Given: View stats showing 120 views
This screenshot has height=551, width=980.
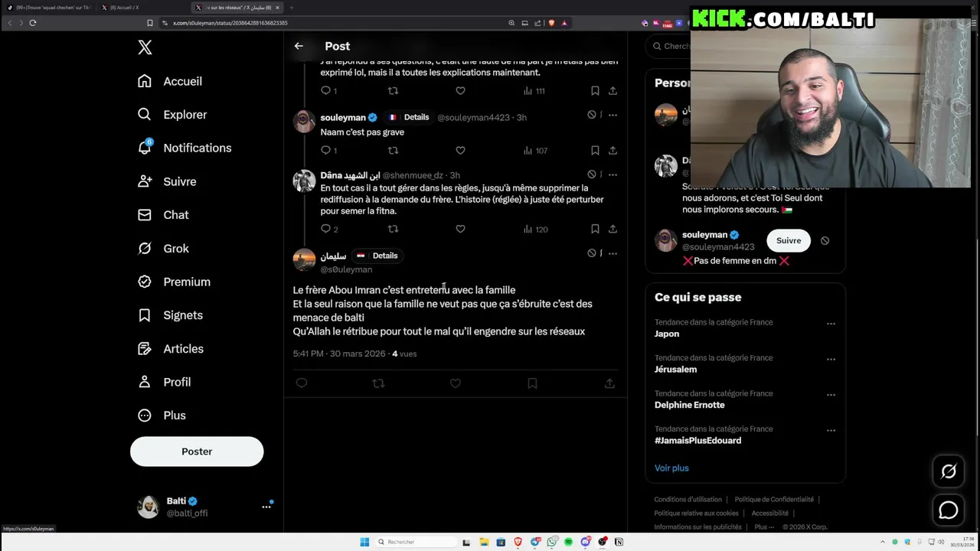Looking at the screenshot, I should [x=535, y=229].
